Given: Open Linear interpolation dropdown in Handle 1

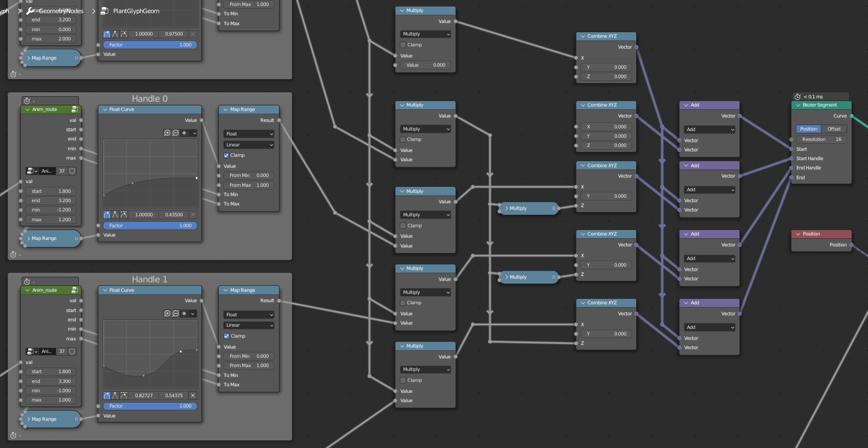Looking at the screenshot, I should click(249, 325).
